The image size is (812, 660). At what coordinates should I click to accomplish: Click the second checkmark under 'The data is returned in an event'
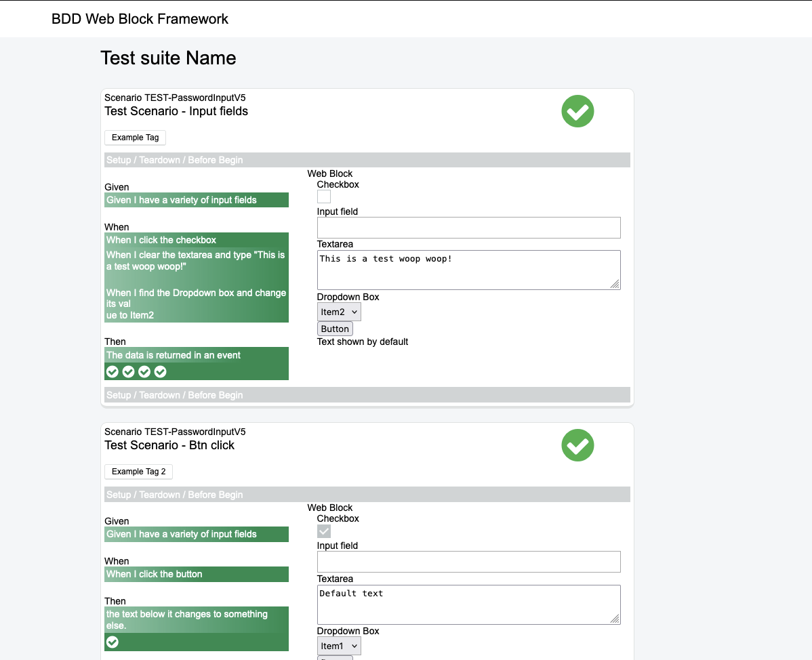coord(128,371)
